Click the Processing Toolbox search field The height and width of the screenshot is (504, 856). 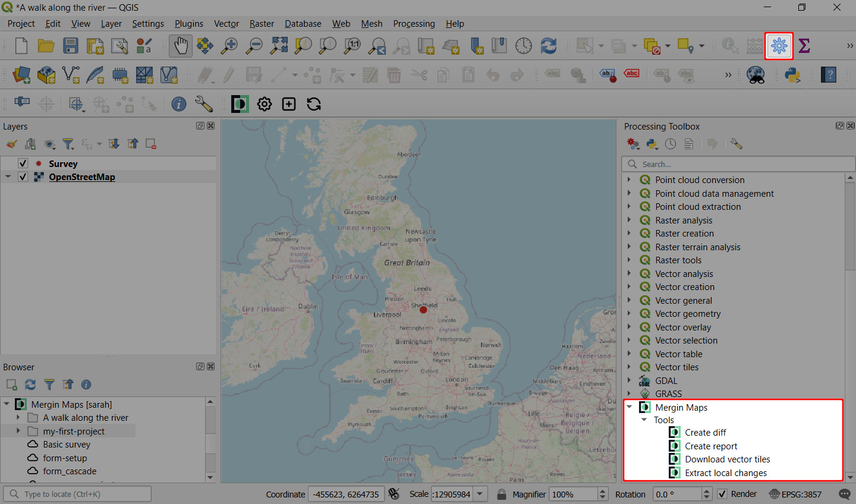[x=738, y=164]
